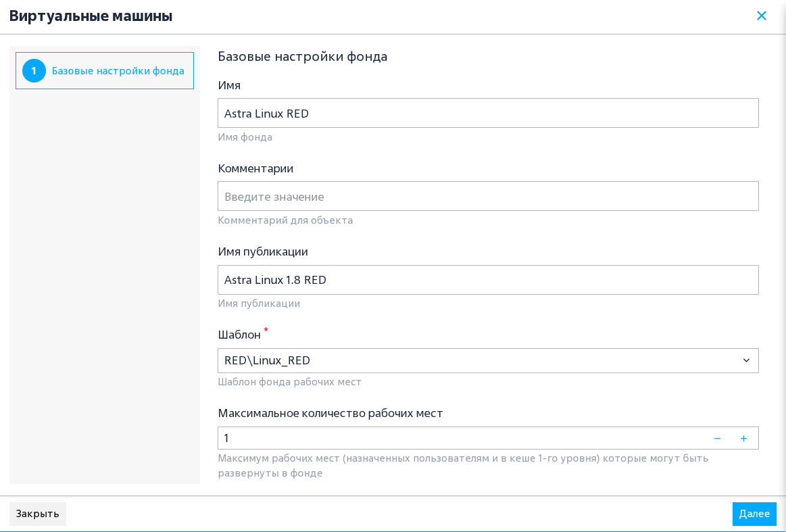Viewport: 786px width, 532px height.
Task: Click the Шаблон фонда рабочих мест hint
Action: point(290,381)
